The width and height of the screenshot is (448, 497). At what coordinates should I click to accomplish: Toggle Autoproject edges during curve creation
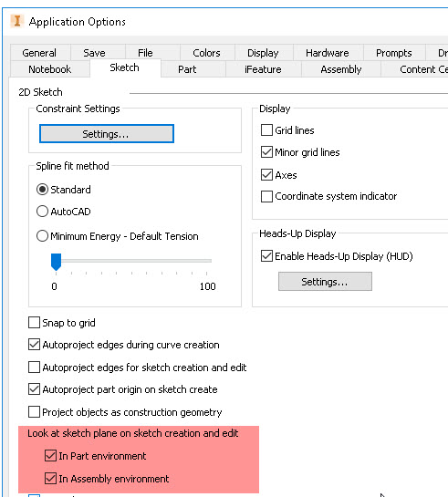click(x=34, y=344)
